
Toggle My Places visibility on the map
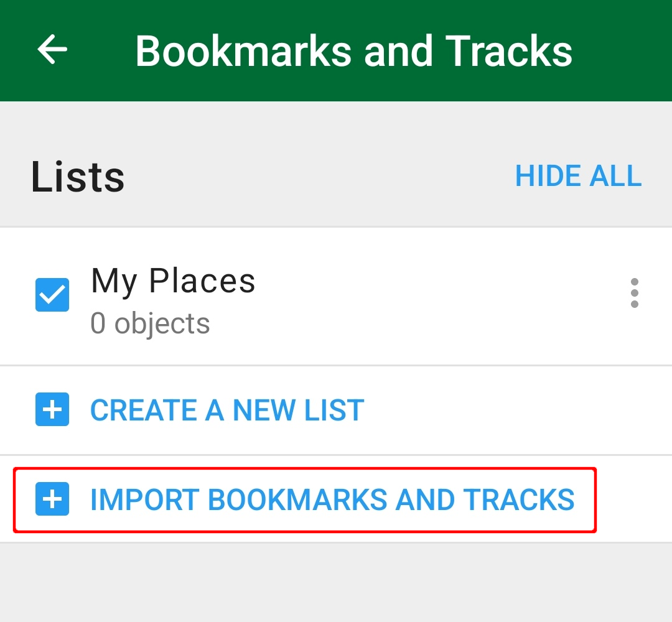click(52, 295)
